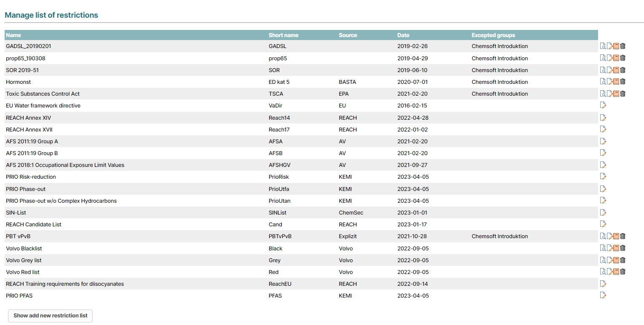The width and height of the screenshot is (644, 325).
Task: View the prop65_190308 list via magnifier icon
Action: [x=603, y=58]
